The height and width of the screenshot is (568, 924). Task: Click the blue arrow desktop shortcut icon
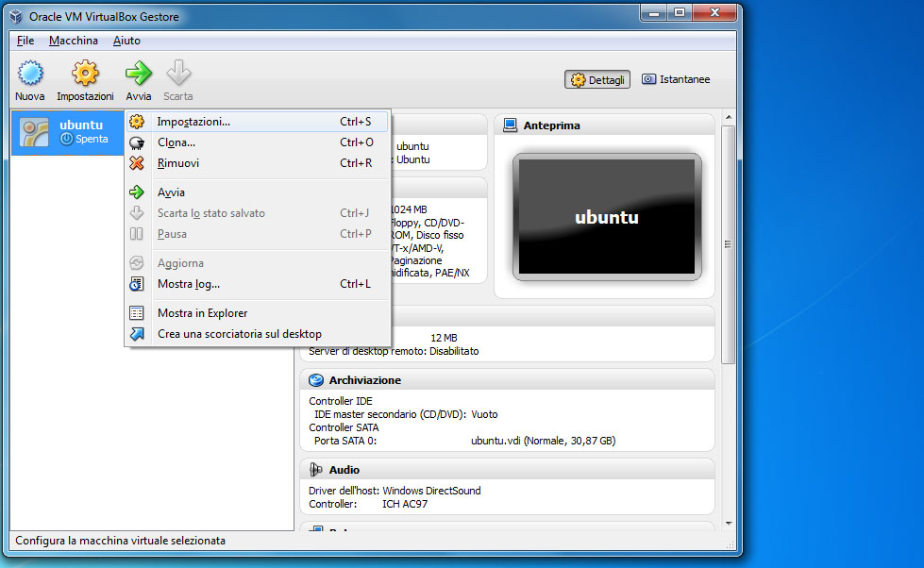[x=137, y=334]
